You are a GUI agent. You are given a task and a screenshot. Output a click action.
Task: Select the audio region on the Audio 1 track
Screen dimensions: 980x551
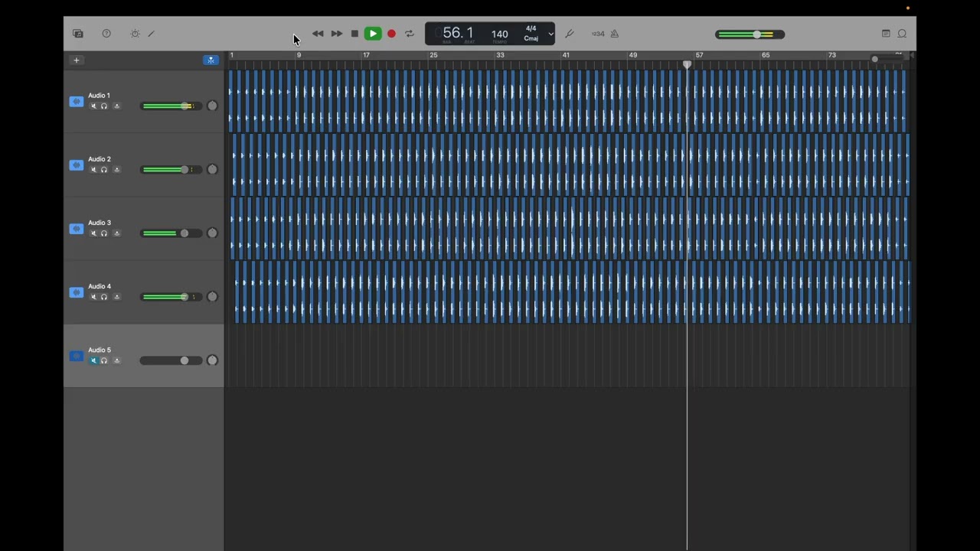567,100
